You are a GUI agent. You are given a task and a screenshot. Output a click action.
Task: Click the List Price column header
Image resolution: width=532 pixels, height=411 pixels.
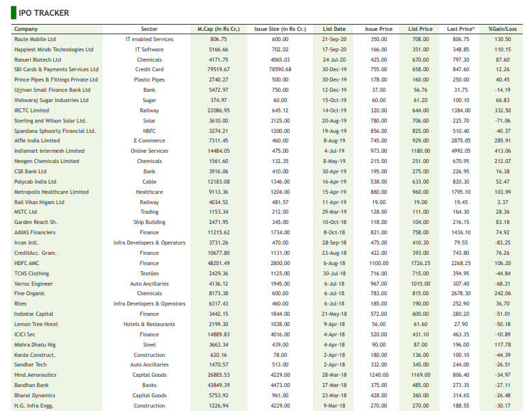point(420,29)
